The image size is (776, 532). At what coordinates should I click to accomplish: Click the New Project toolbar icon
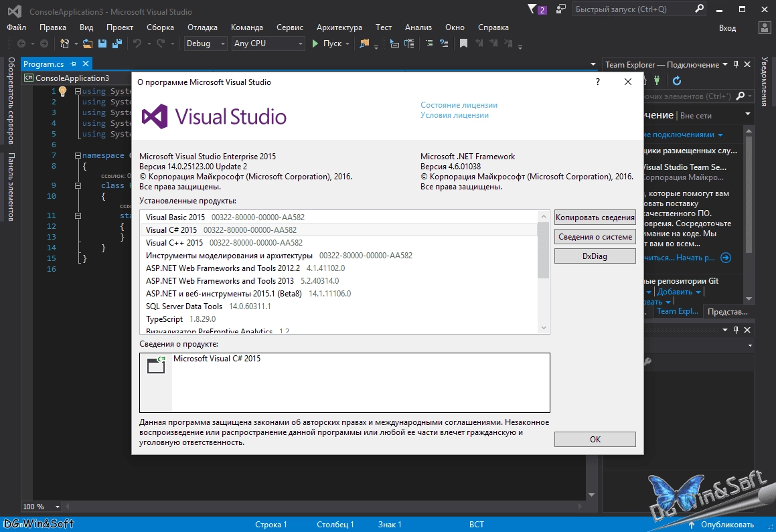pos(64,43)
